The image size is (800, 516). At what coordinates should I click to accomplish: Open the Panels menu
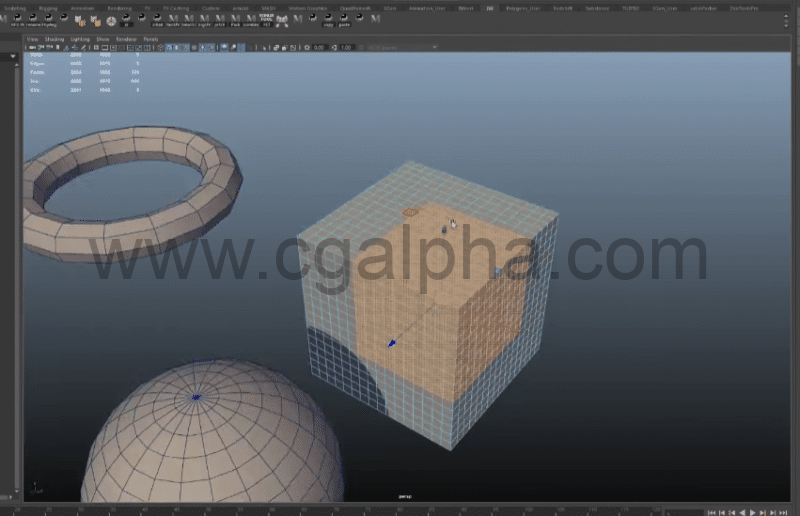pos(150,39)
